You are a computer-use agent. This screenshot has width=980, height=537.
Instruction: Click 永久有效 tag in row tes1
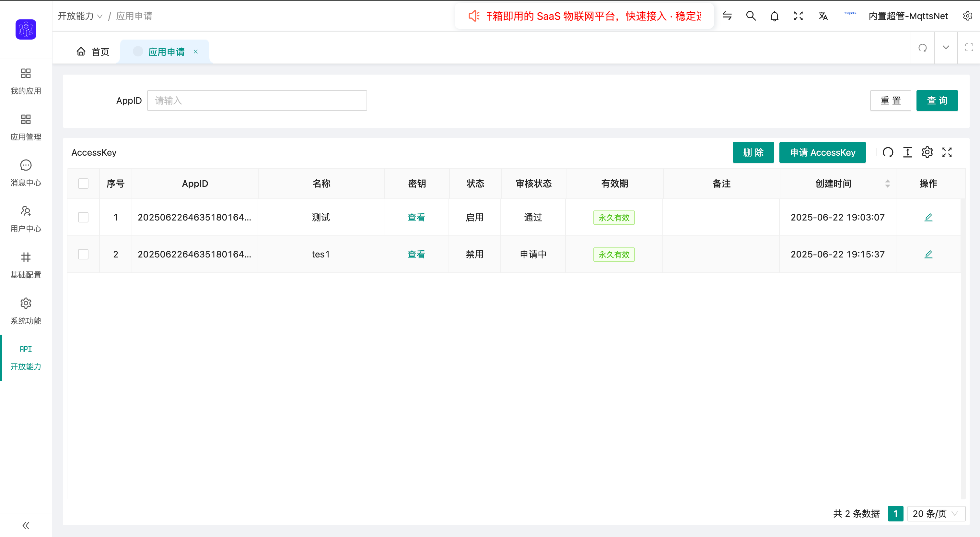pyautogui.click(x=614, y=254)
